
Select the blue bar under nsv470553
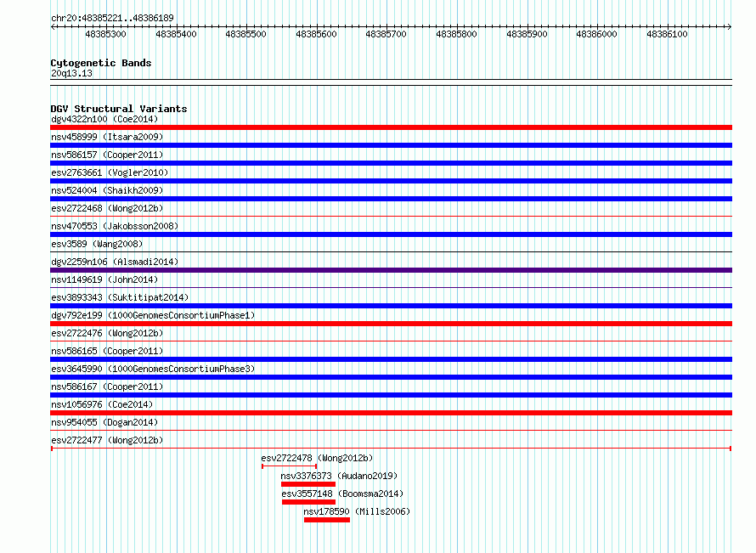click(391, 234)
